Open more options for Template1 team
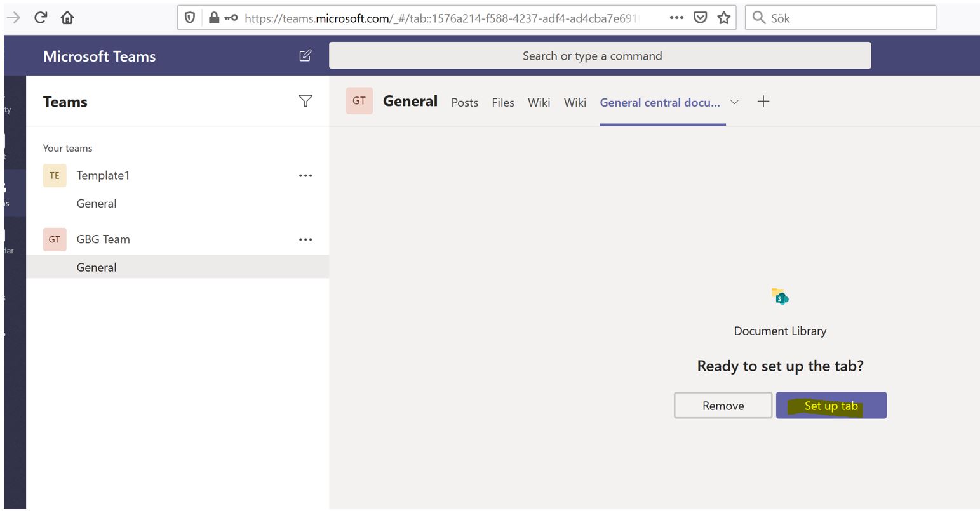The height and width of the screenshot is (511, 980). (305, 175)
